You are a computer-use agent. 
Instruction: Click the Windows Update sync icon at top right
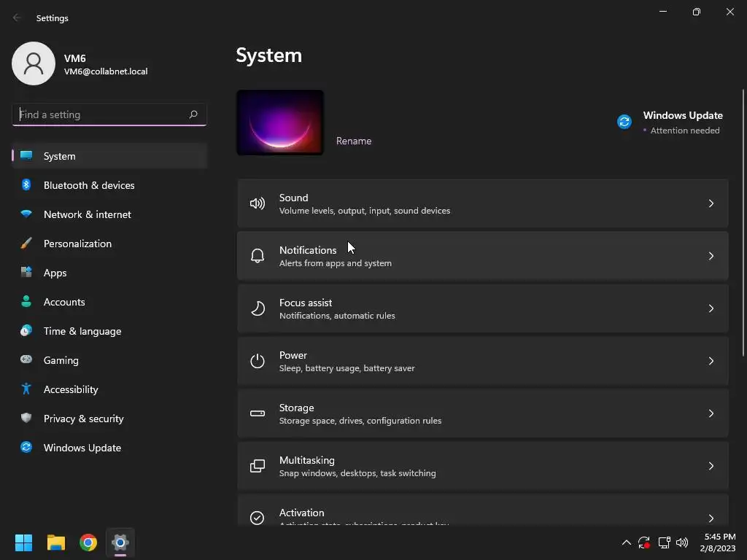624,122
